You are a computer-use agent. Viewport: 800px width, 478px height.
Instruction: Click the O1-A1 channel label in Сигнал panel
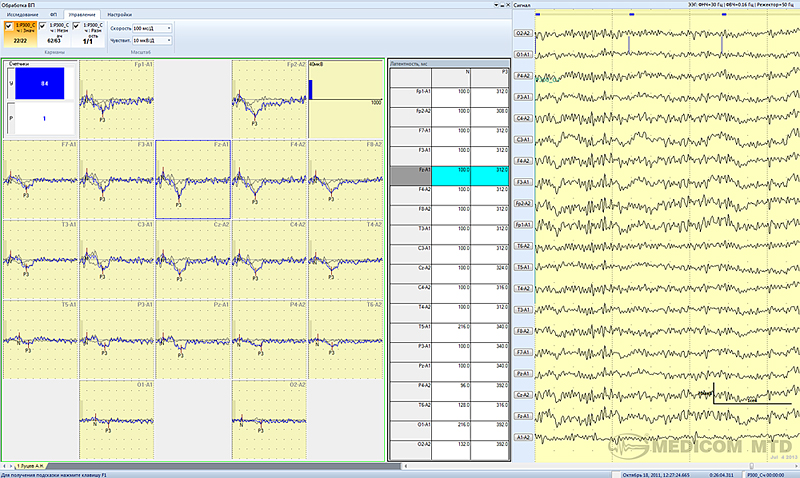523,54
